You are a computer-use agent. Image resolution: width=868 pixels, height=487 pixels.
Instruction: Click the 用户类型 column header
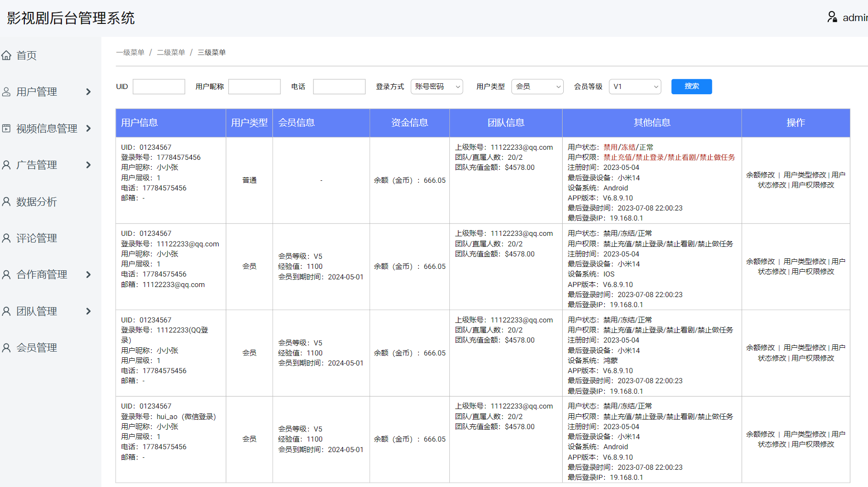(x=249, y=123)
